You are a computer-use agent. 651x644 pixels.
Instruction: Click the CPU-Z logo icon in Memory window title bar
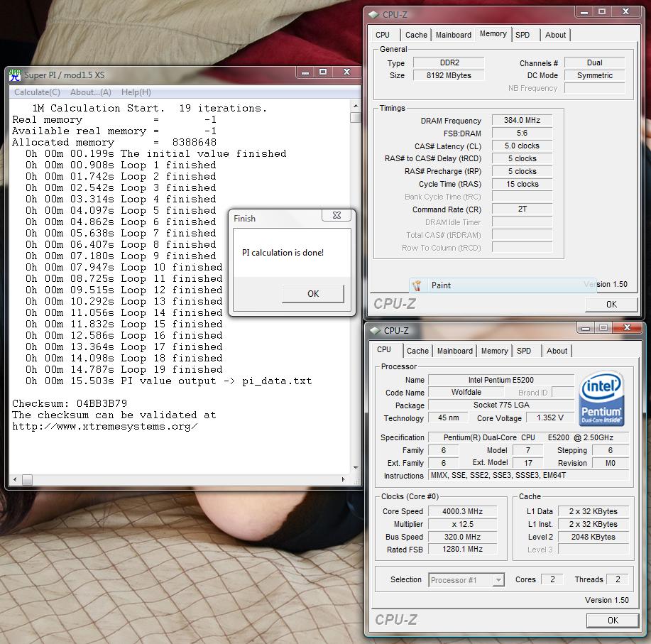tap(373, 14)
